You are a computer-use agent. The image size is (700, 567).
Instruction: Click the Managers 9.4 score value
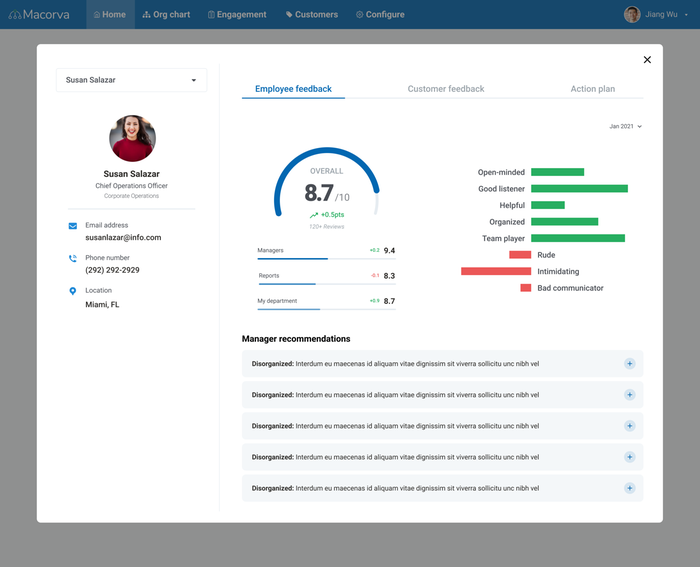tap(389, 250)
